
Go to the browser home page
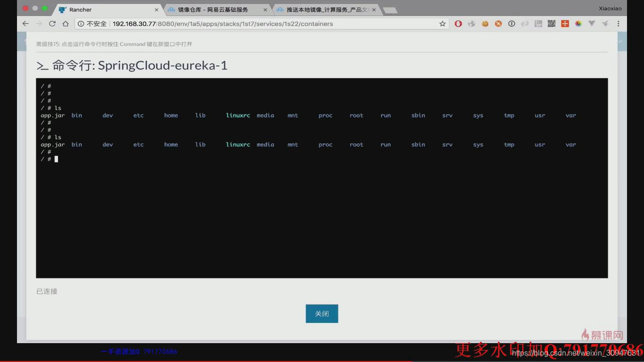click(x=66, y=24)
